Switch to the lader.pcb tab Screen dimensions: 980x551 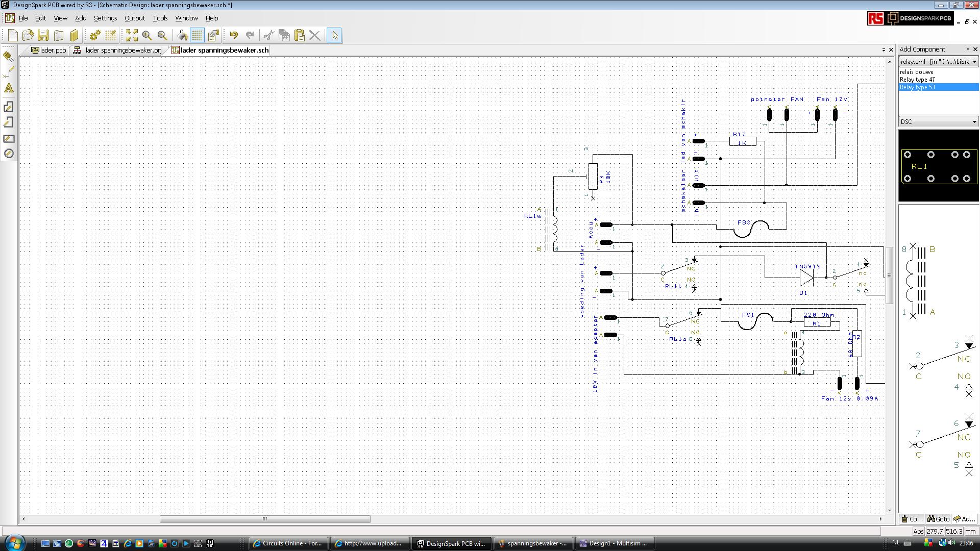click(49, 50)
